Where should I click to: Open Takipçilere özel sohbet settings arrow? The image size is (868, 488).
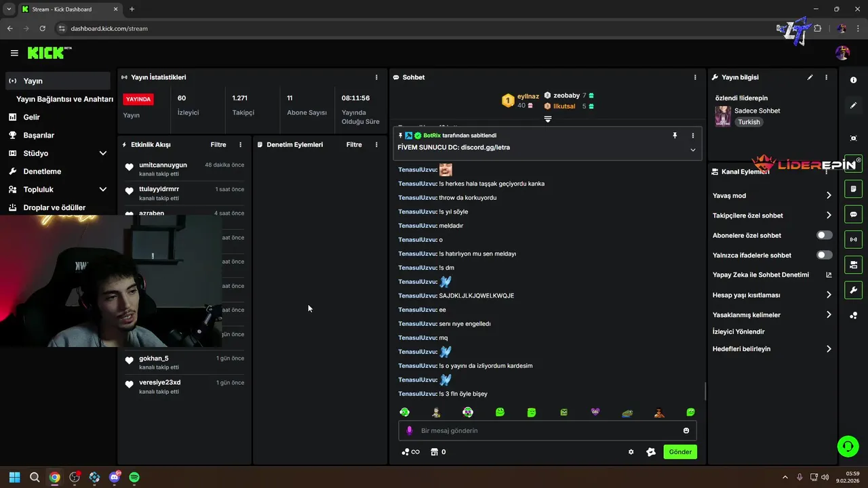click(x=829, y=216)
